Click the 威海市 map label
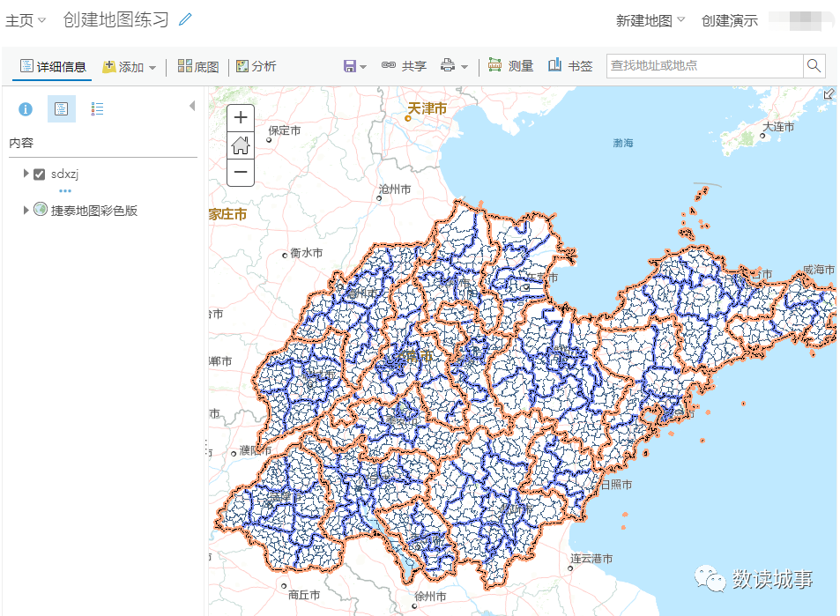Screen dimensions: 840x616 coord(819,270)
